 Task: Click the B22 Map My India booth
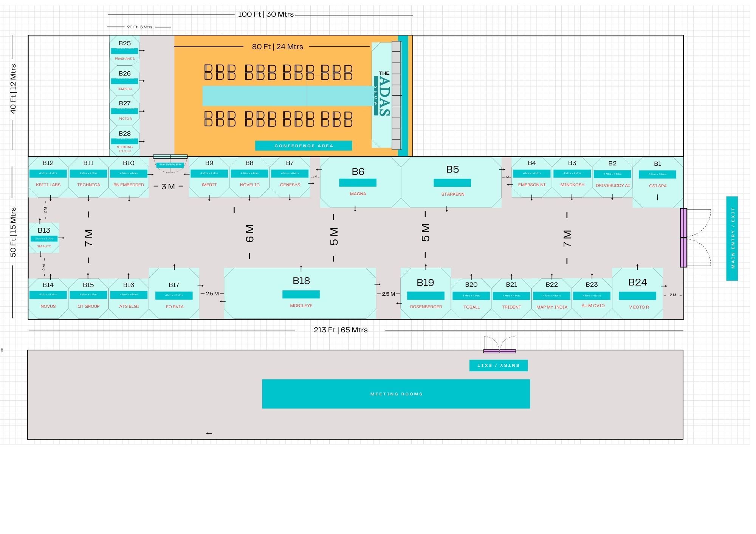[x=552, y=298]
